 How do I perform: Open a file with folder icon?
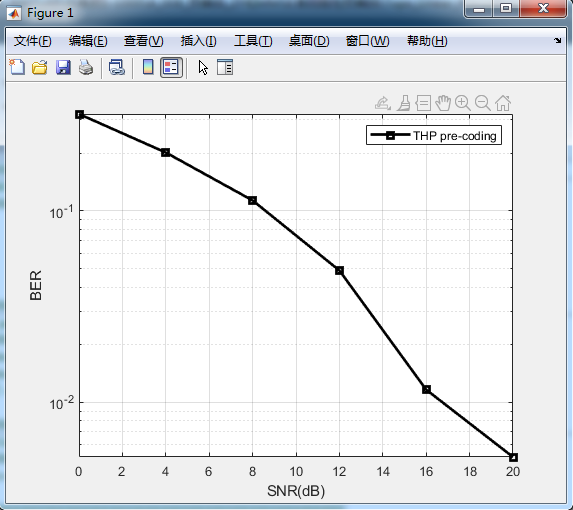[x=39, y=68]
